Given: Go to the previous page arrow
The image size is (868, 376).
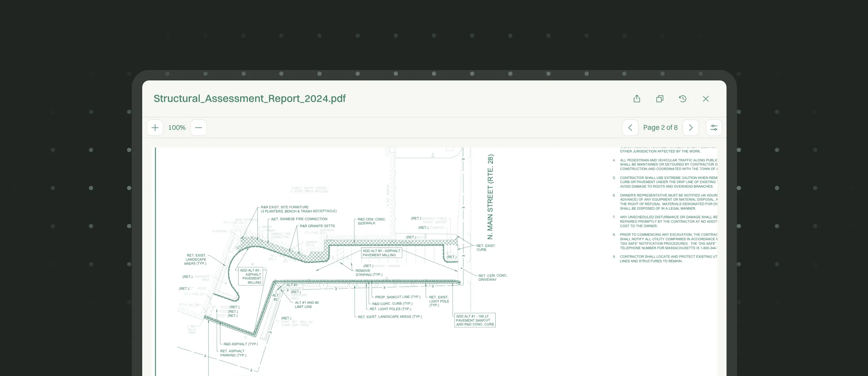Looking at the screenshot, I should pyautogui.click(x=630, y=128).
